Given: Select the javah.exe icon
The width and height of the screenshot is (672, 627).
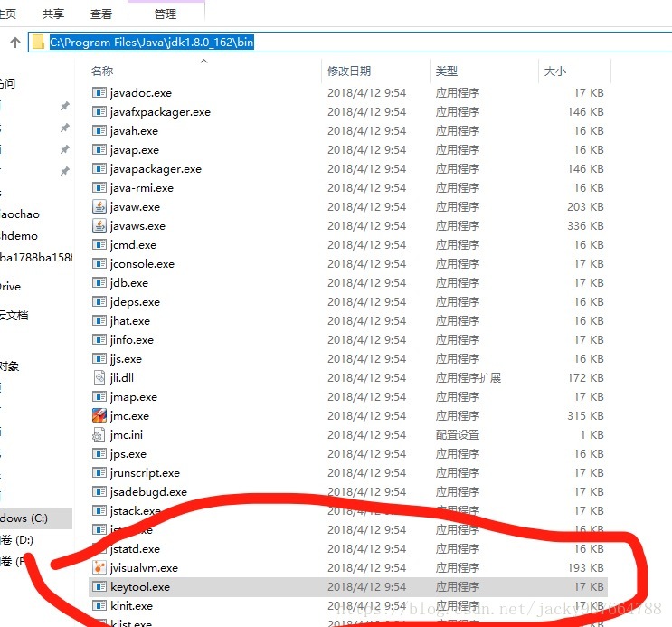Looking at the screenshot, I should 99,131.
